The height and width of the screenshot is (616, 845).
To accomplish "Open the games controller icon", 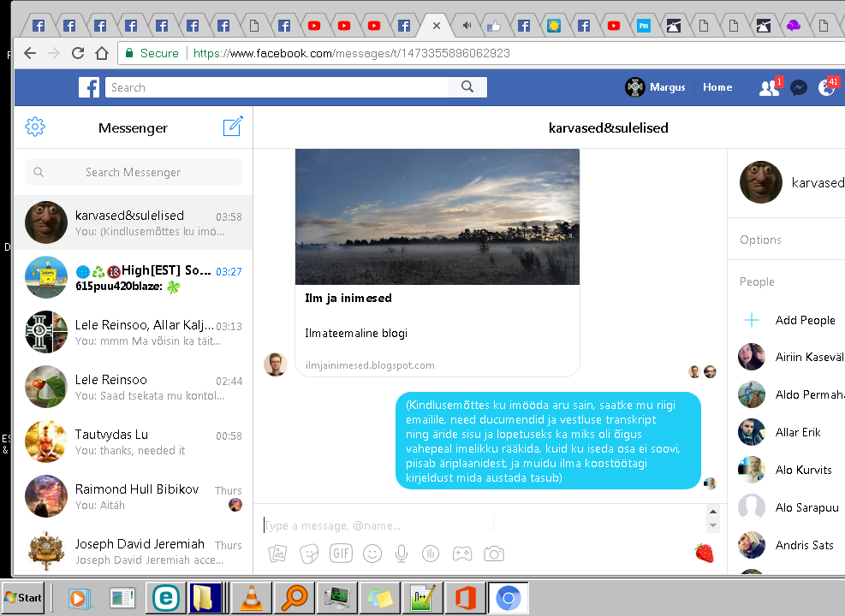I will pos(461,554).
